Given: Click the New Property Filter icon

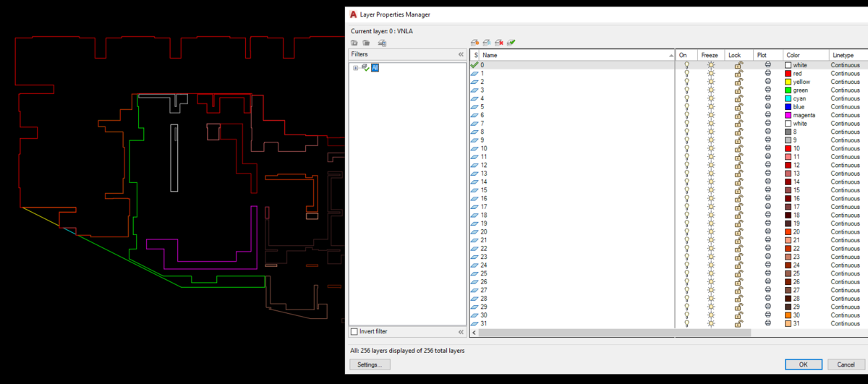Looking at the screenshot, I should coord(354,43).
